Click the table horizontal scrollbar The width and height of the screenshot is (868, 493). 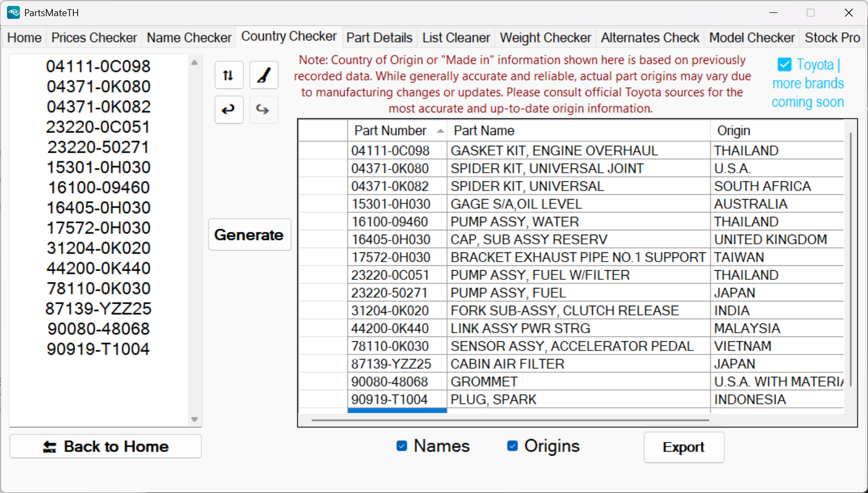[509, 420]
